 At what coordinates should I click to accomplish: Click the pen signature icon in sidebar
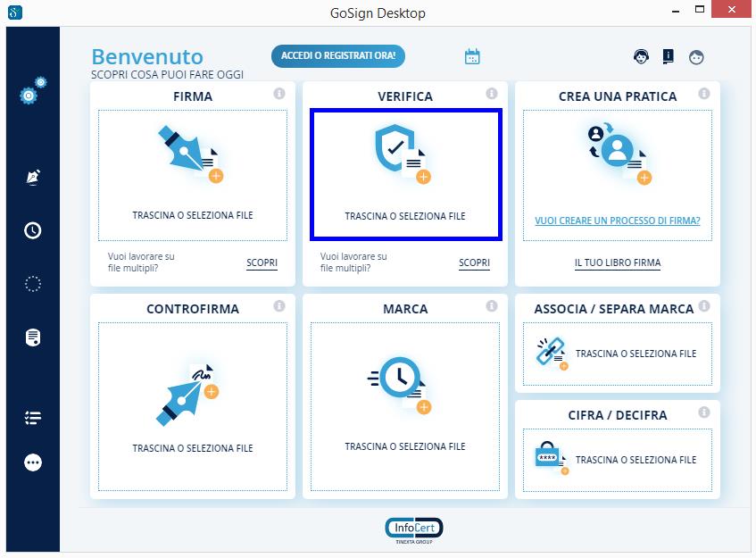33,177
